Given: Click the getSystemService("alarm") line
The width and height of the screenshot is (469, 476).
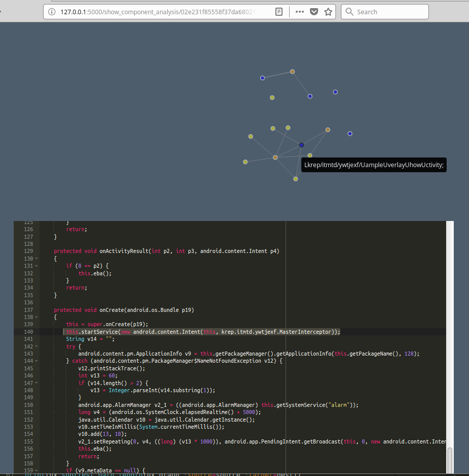Looking at the screenshot, I should (218, 405).
